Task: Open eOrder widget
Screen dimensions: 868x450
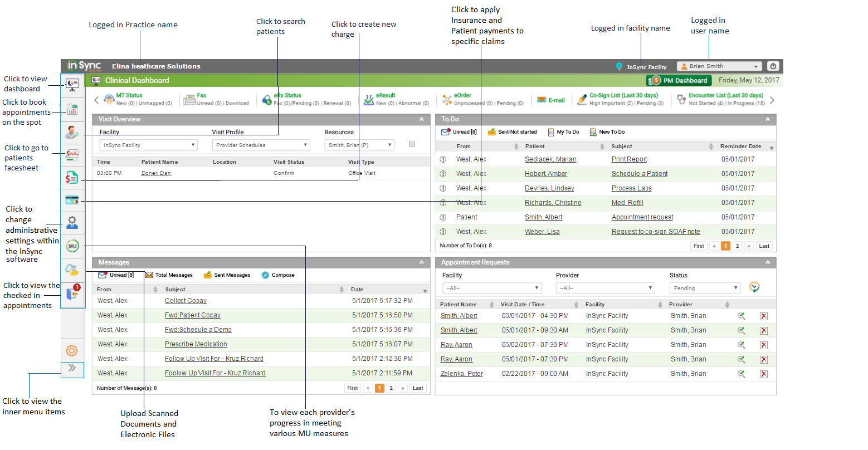Action: (483, 99)
